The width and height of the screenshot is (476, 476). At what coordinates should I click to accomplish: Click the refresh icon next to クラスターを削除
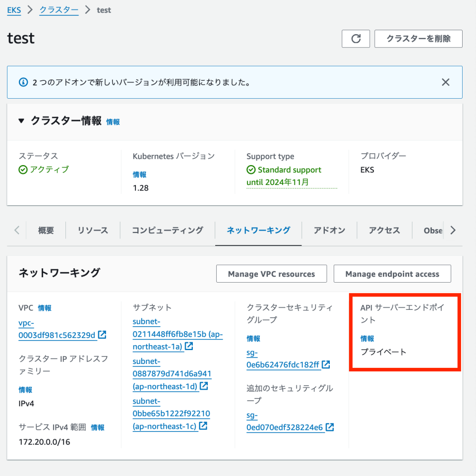pos(356,39)
